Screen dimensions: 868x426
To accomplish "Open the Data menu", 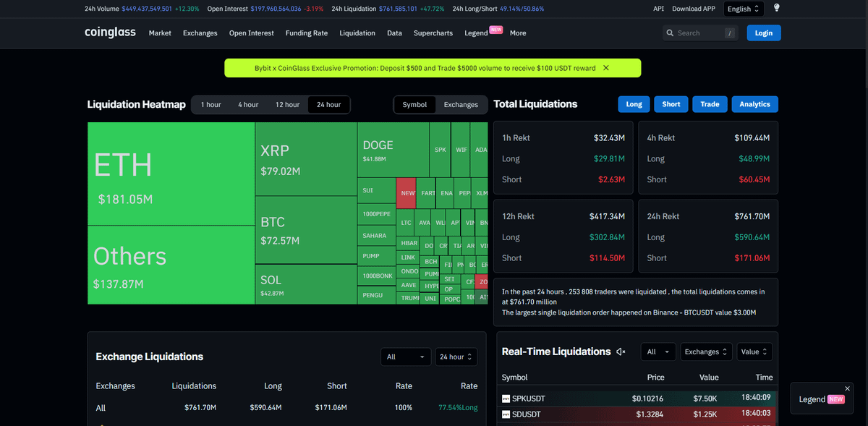I will tap(394, 33).
